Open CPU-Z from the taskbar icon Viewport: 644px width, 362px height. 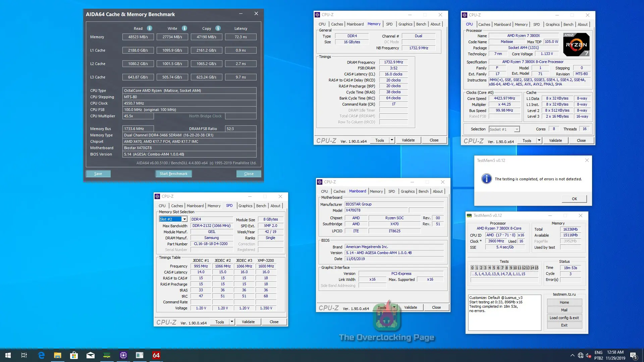[123, 355]
